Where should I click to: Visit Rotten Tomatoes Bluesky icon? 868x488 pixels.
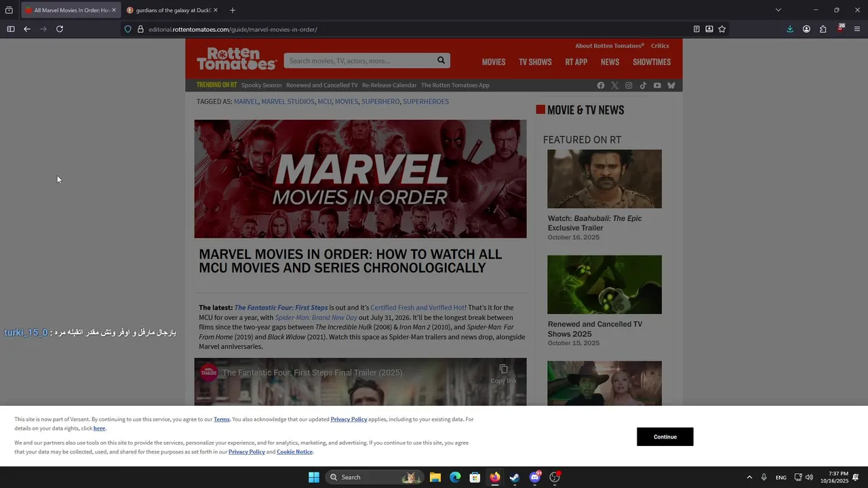tap(671, 85)
